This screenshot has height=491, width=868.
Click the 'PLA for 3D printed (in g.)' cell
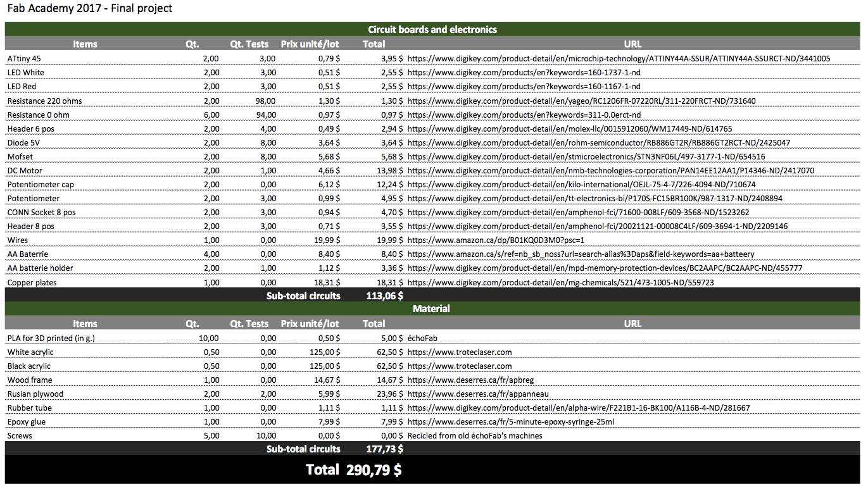(x=51, y=339)
